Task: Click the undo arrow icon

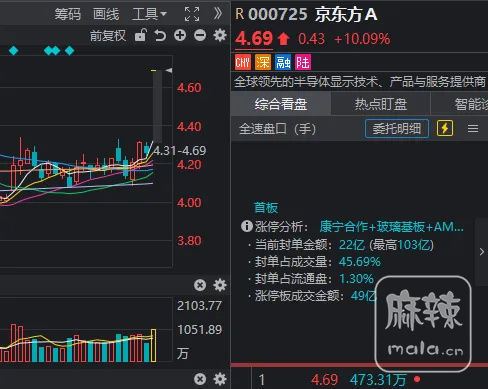Action: point(160,35)
